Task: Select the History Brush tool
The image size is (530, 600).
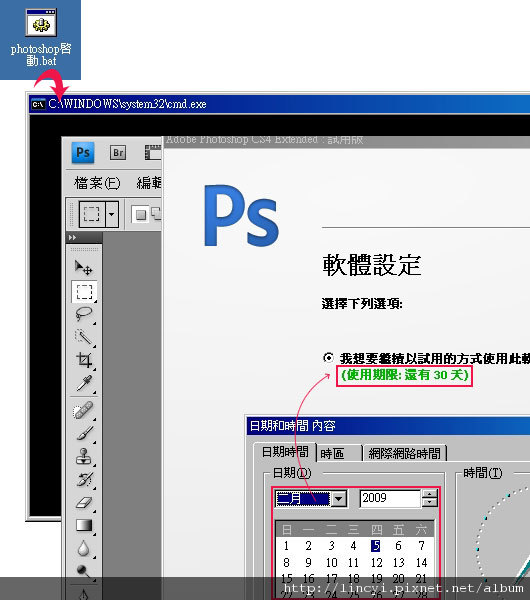Action: coord(84,479)
